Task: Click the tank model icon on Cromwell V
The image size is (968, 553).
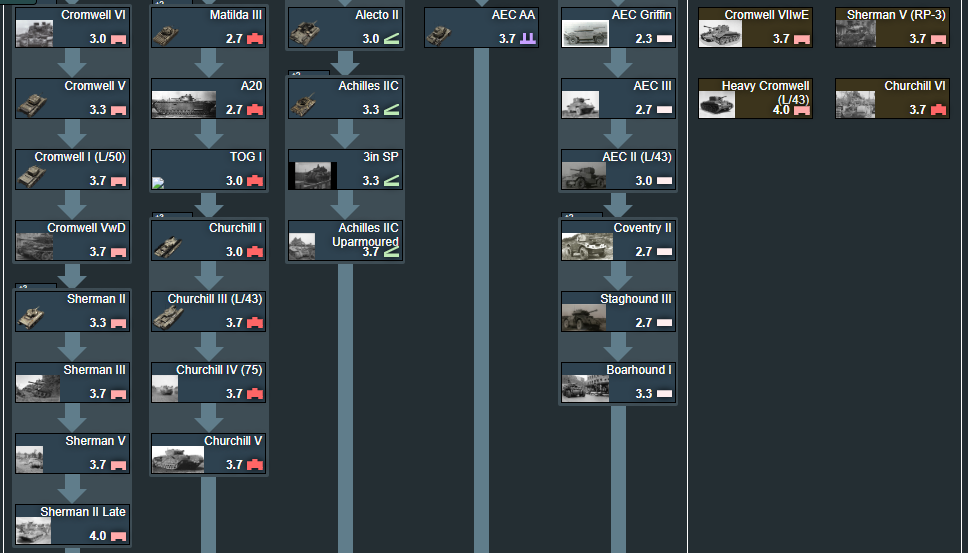Action: pos(32,104)
